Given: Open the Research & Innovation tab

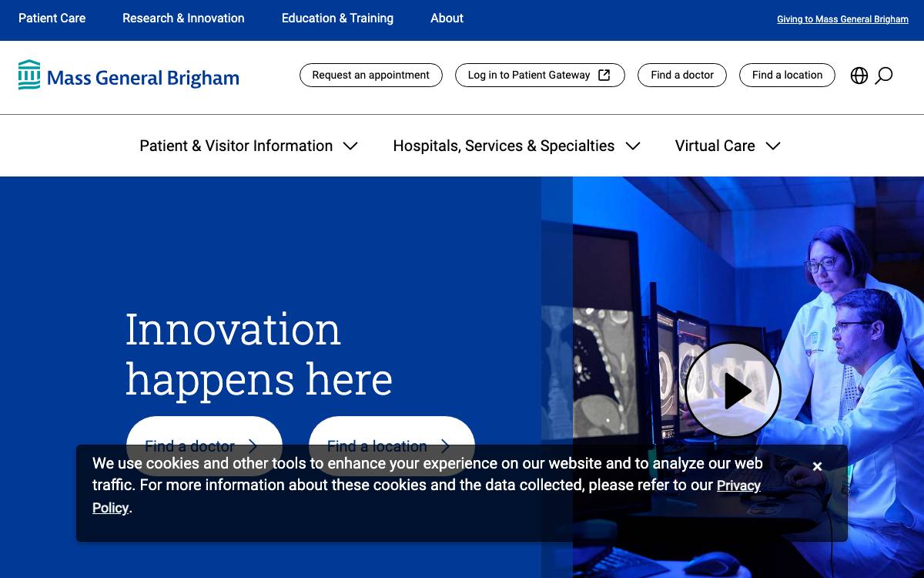Looking at the screenshot, I should (183, 18).
